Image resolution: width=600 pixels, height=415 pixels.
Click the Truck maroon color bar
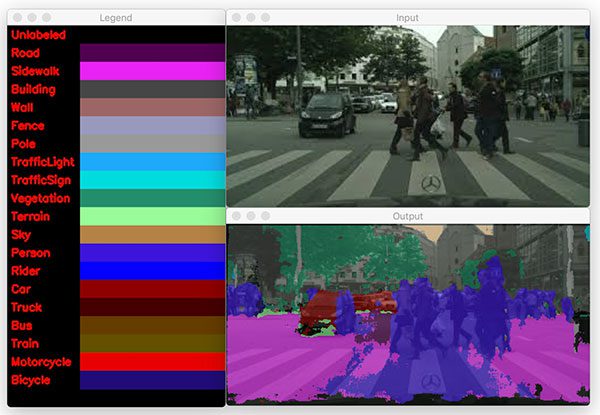[x=152, y=307]
